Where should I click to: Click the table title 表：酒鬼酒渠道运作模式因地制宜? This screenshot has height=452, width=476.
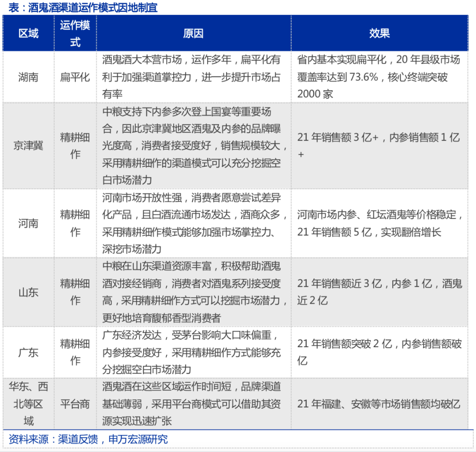(x=83, y=7)
